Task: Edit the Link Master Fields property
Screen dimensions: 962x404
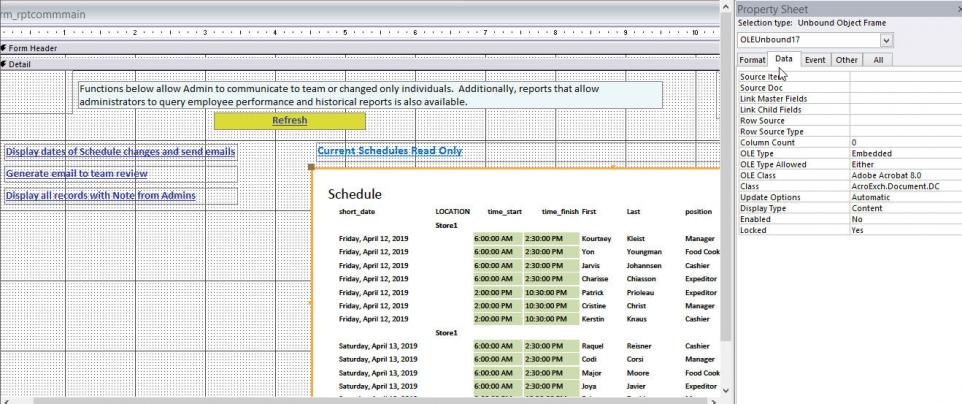Action: coord(906,99)
